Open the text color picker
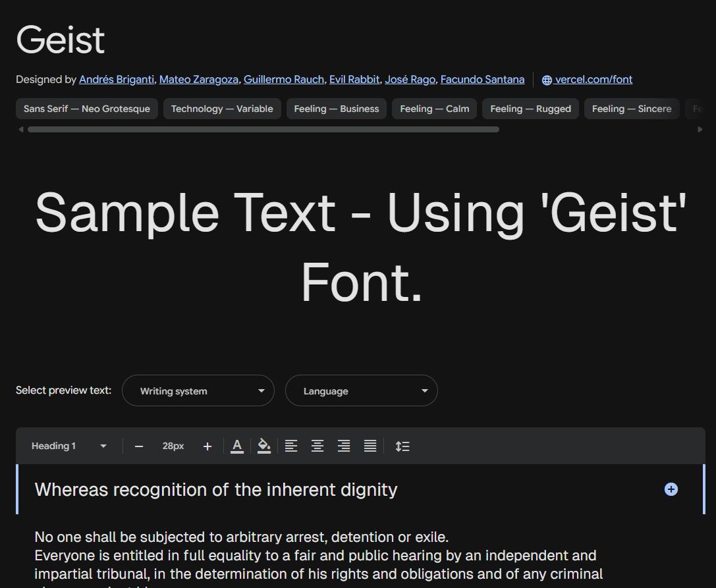The width and height of the screenshot is (716, 588). coord(237,446)
